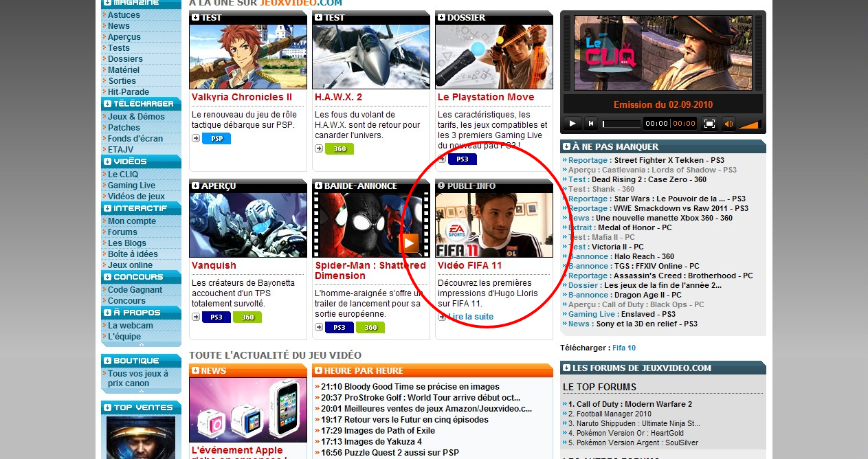
Task: Click the arrow icon before Lire la suite
Action: [442, 317]
